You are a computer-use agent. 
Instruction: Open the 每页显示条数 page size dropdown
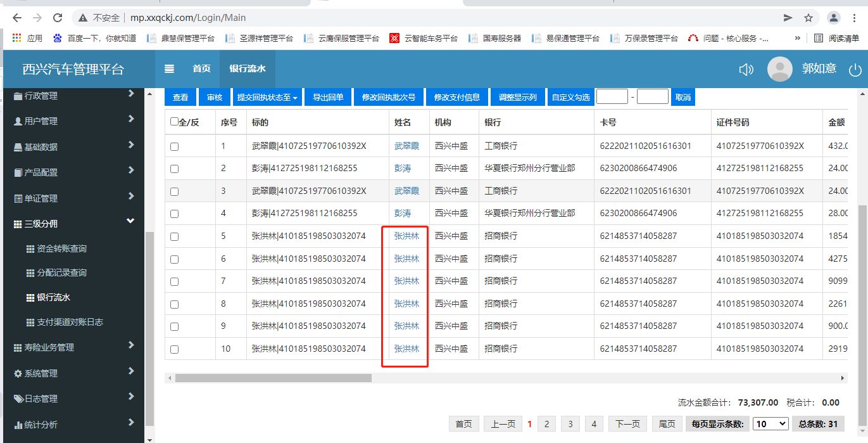point(771,424)
